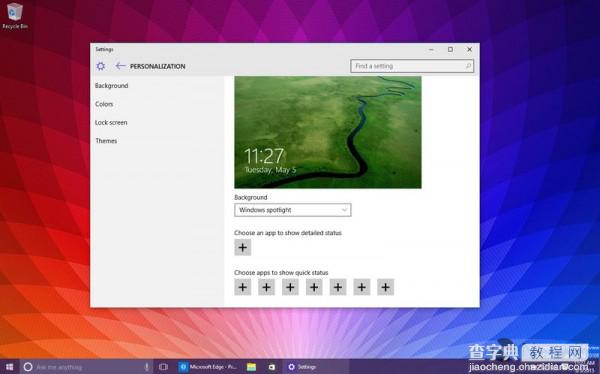This screenshot has height=374, width=600.
Task: Expand the Windows spotlight background dropdown
Action: pyautogui.click(x=293, y=210)
